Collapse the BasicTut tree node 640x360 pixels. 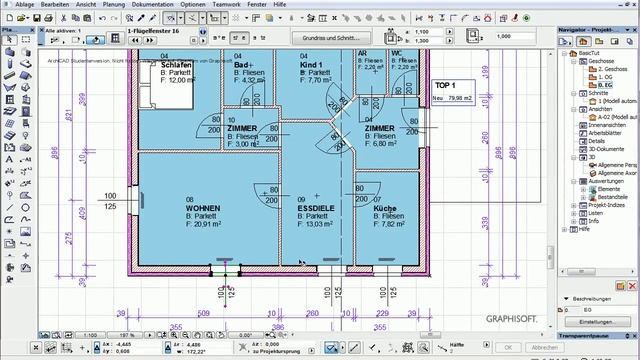564,53
